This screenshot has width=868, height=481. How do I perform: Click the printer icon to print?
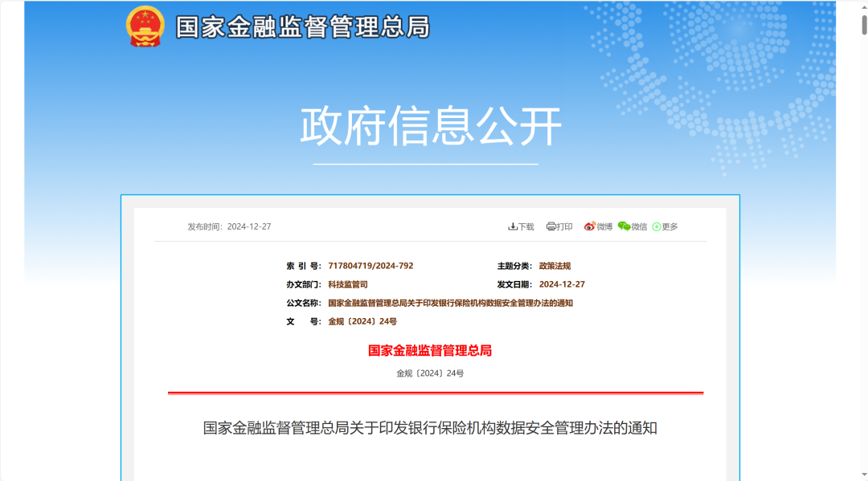coord(551,226)
